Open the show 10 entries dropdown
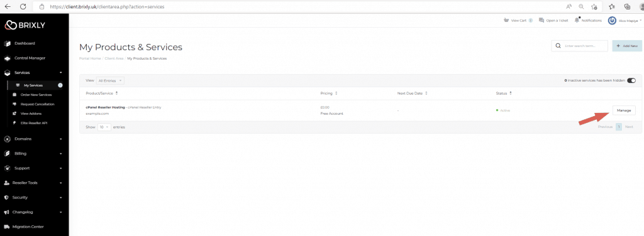 104,127
